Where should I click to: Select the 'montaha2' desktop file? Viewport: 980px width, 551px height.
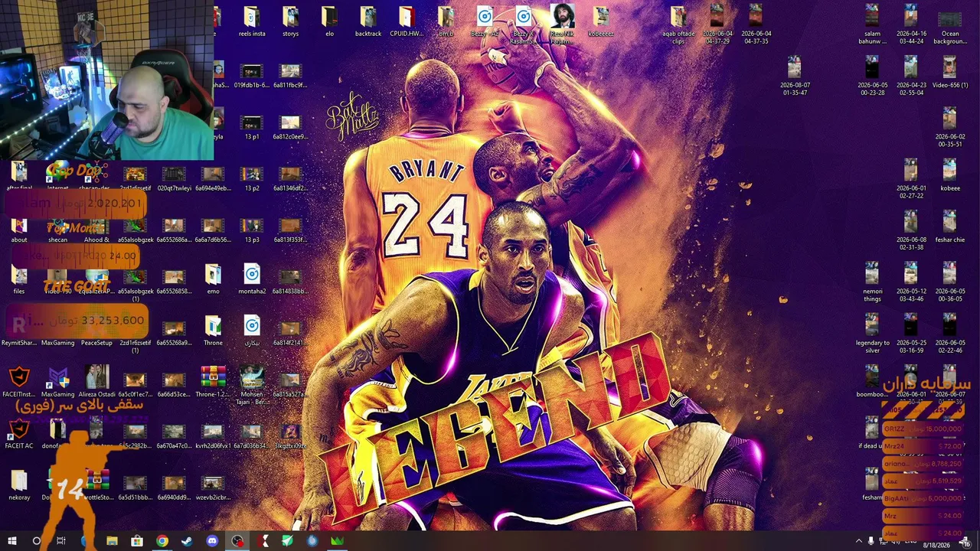click(x=252, y=280)
